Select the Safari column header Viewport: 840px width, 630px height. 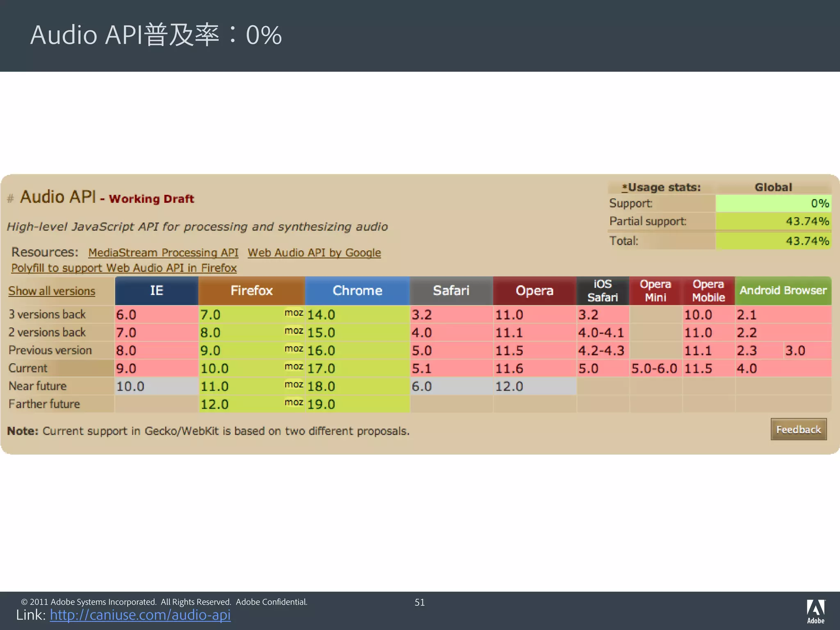pos(451,291)
